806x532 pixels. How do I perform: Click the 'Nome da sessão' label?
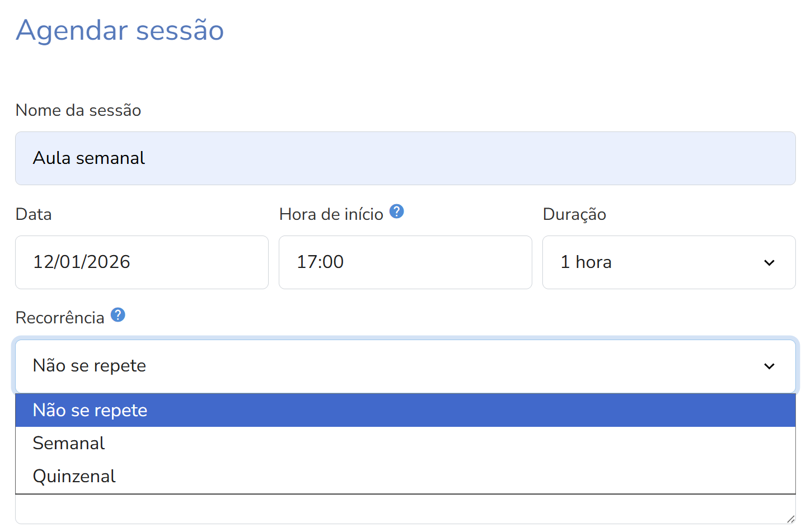click(78, 110)
